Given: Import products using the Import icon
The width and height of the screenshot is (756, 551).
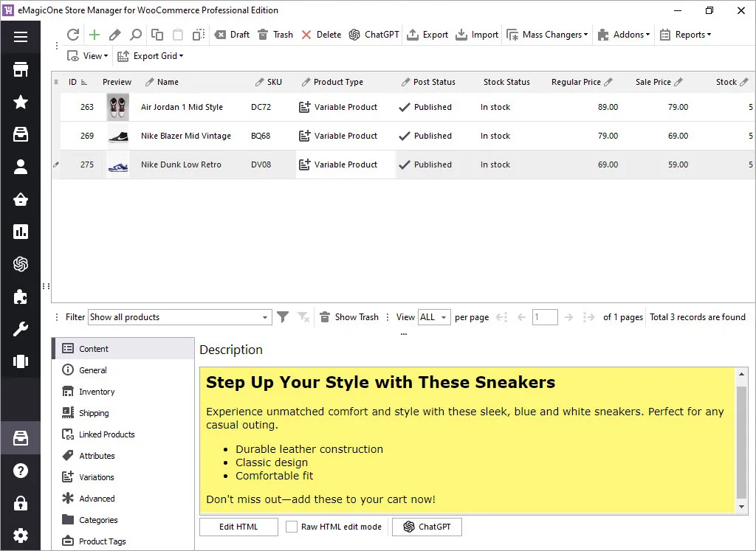Looking at the screenshot, I should tap(476, 34).
